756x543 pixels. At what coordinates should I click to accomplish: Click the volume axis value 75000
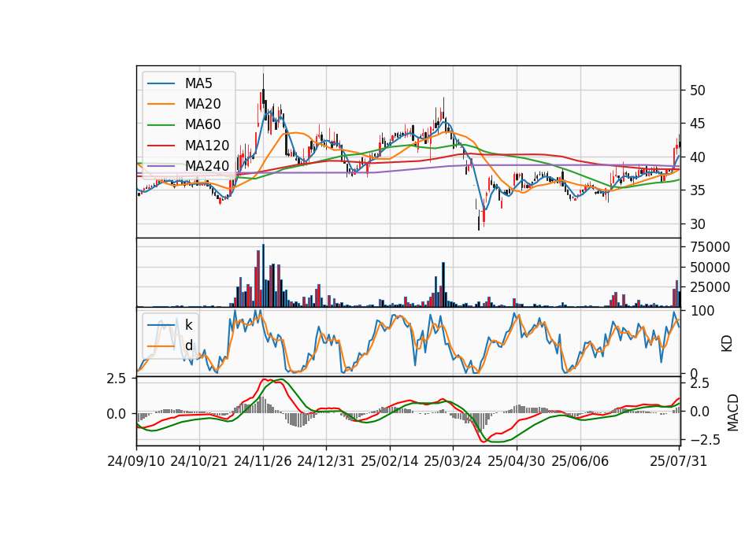point(710,247)
